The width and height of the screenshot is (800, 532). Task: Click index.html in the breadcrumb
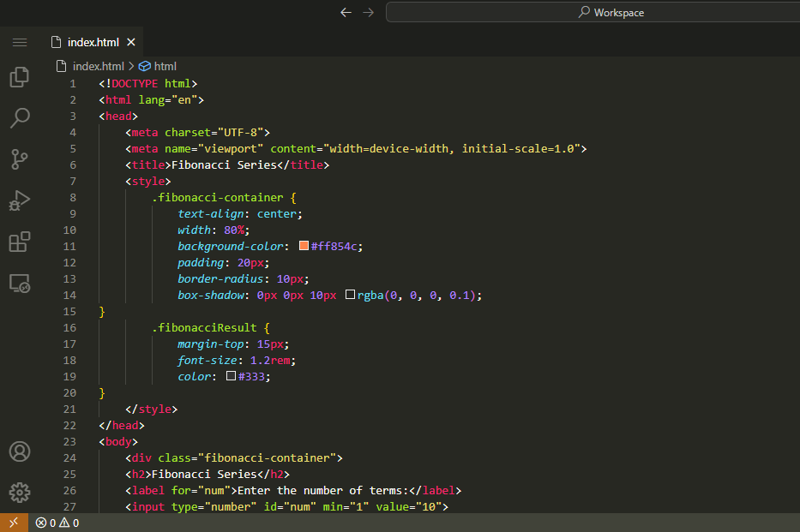point(97,66)
